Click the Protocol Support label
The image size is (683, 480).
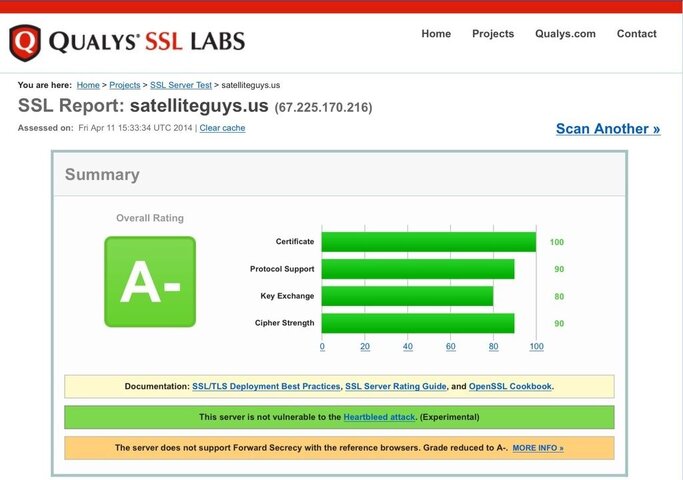(x=282, y=269)
